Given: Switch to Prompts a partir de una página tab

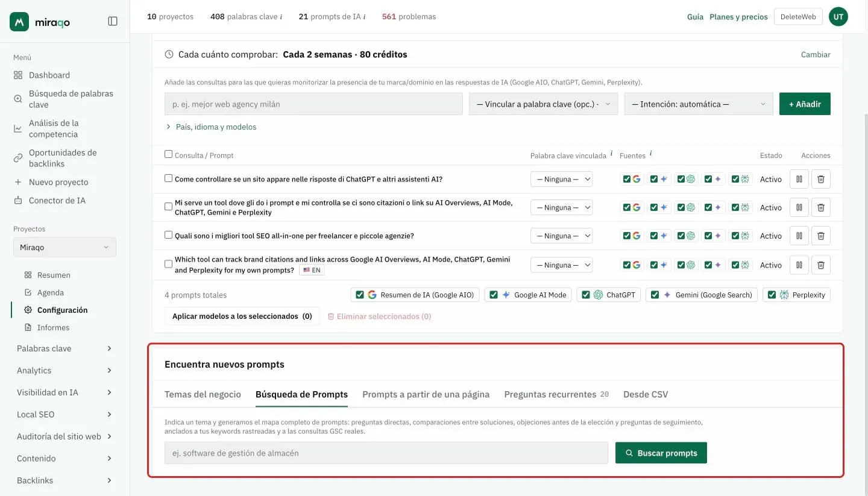Looking at the screenshot, I should [426, 394].
